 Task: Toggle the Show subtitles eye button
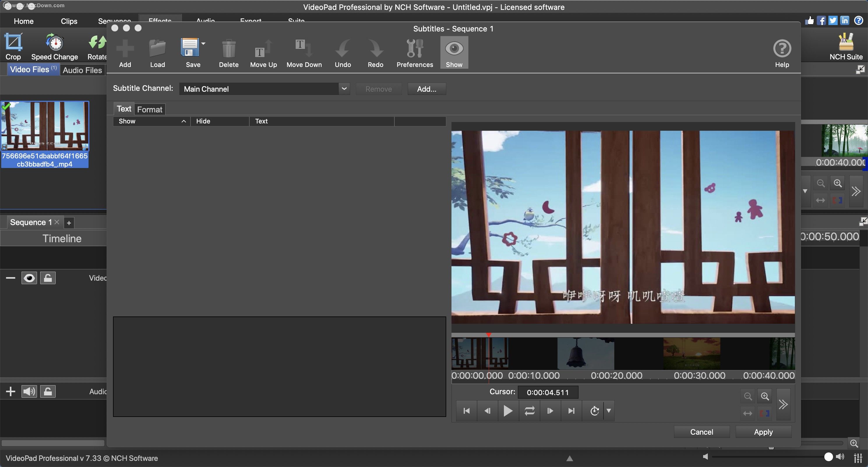[x=454, y=52]
